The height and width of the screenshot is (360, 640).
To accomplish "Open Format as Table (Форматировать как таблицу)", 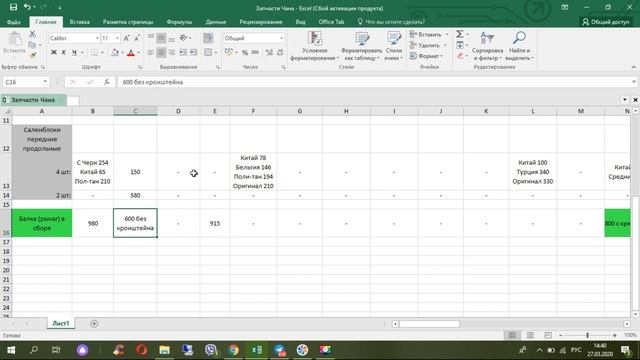I will pyautogui.click(x=362, y=46).
